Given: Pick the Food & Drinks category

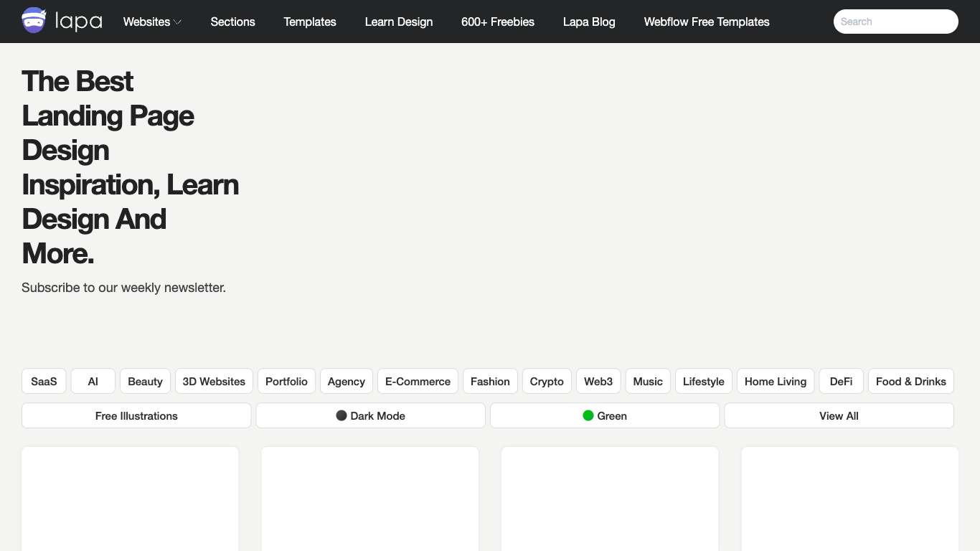Looking at the screenshot, I should [910, 382].
